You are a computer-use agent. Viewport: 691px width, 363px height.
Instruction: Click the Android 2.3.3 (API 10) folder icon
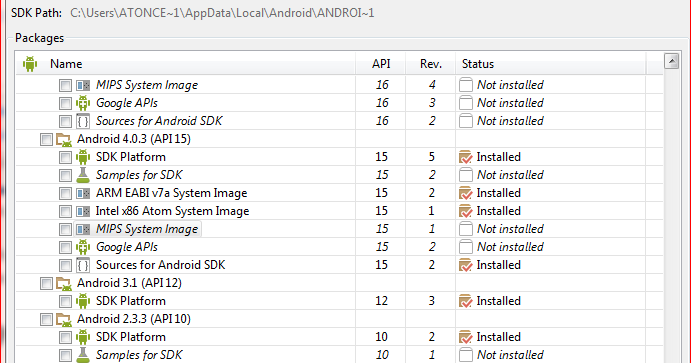coord(64,319)
